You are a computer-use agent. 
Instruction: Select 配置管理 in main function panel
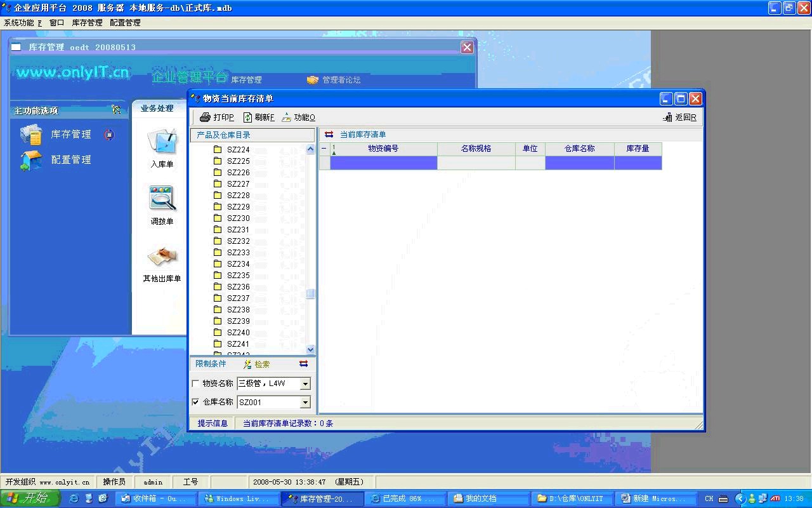coord(70,160)
